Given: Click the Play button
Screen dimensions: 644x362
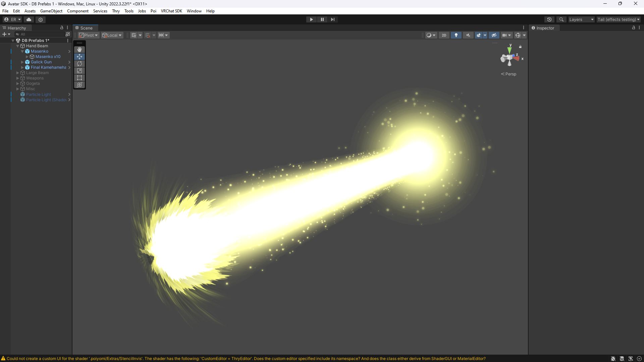Looking at the screenshot, I should [x=311, y=19].
